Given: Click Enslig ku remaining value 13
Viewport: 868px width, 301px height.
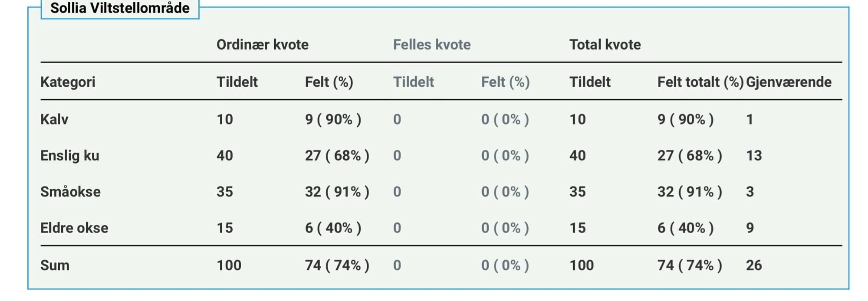Looking at the screenshot, I should 754,155.
